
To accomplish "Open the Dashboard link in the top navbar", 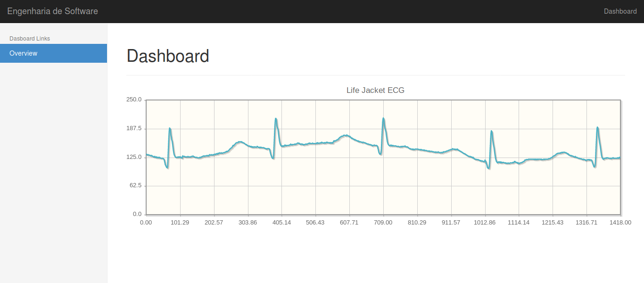I will coord(620,11).
